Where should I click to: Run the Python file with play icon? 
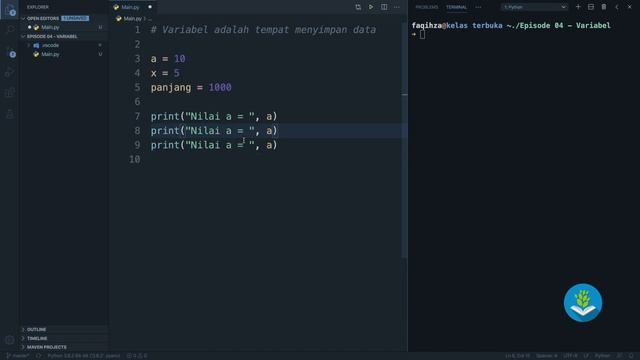371,7
